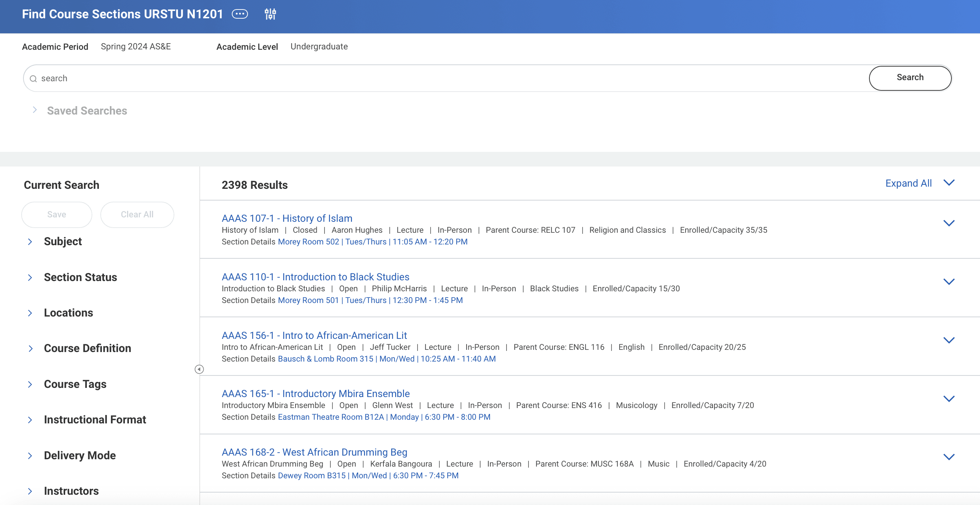
Task: Expand AAAS 110-1 section details chevron
Action: tap(949, 282)
